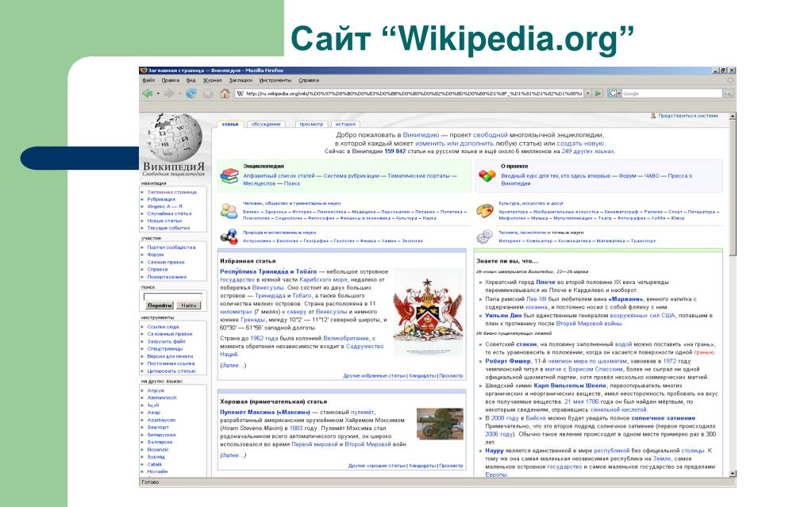Click the gears icon for technology section
Screen dimensions: 812x507
(485, 236)
